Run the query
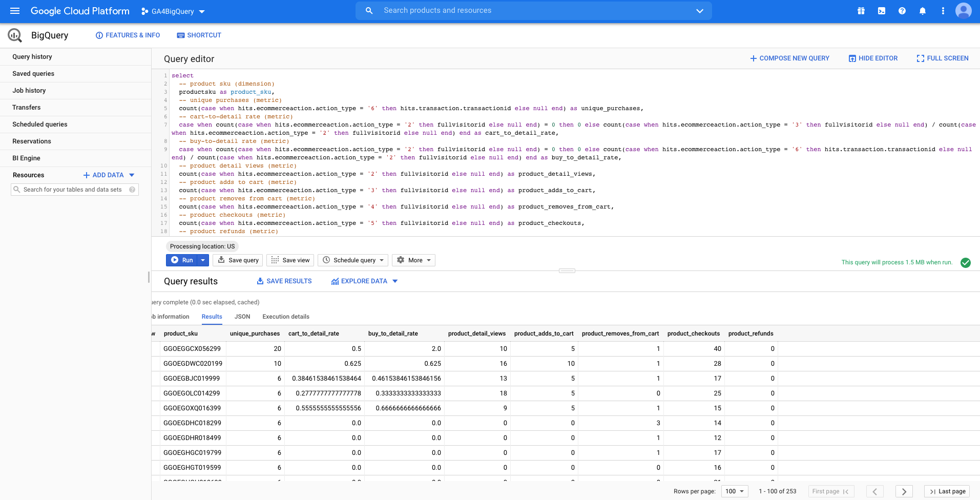This screenshot has width=980, height=500. 182,260
